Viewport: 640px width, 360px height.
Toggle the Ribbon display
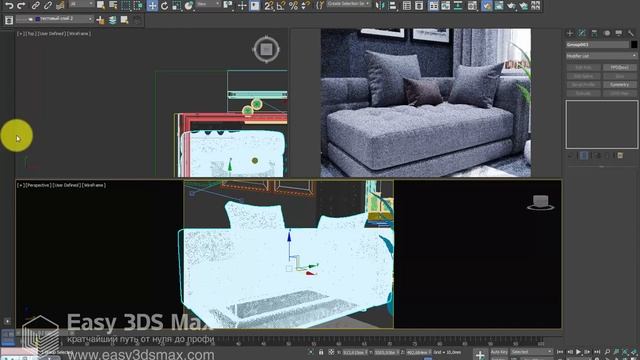point(433,5)
